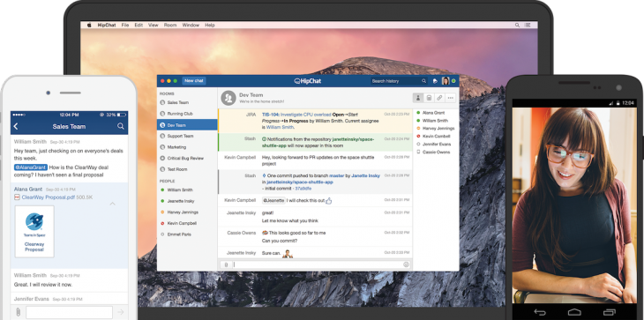Open Notification Center icon in menu bar
644x320 pixels.
pos(528,25)
